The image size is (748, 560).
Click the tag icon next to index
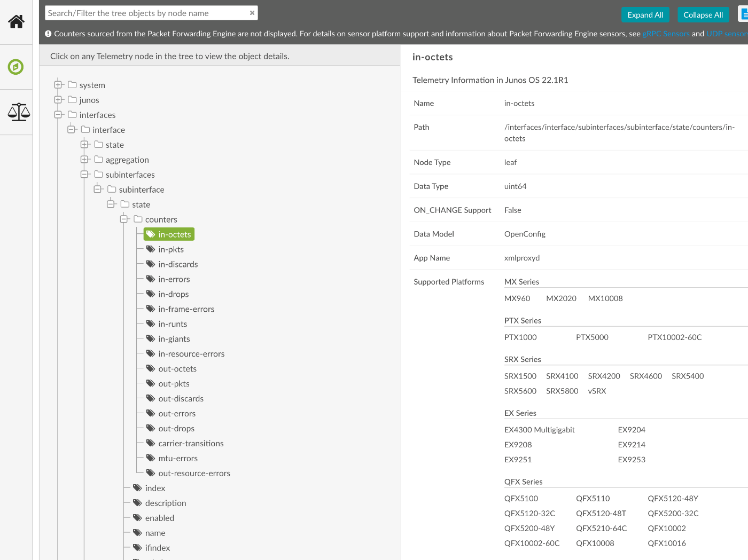coord(137,488)
